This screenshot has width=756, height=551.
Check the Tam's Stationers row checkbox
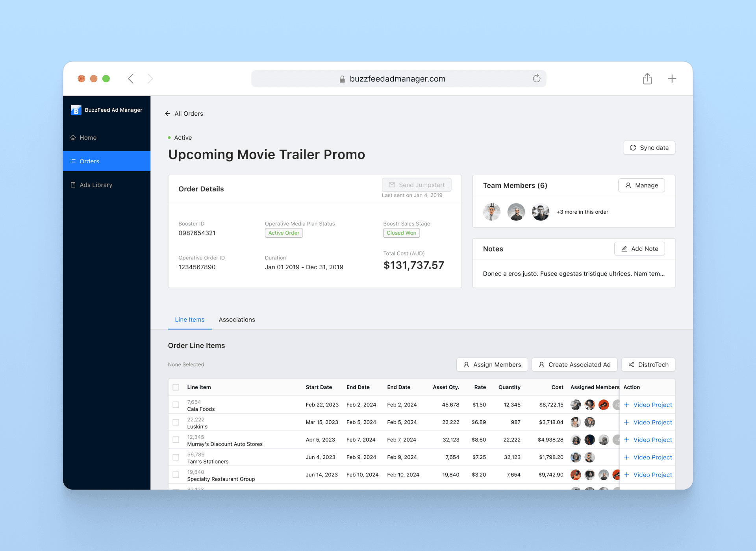point(176,457)
